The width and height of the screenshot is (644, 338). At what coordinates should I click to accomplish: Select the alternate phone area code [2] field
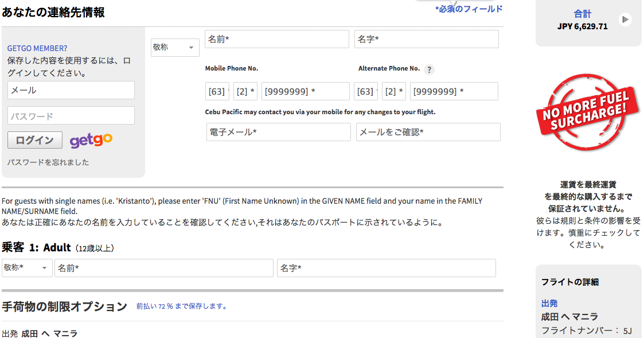pos(394,91)
